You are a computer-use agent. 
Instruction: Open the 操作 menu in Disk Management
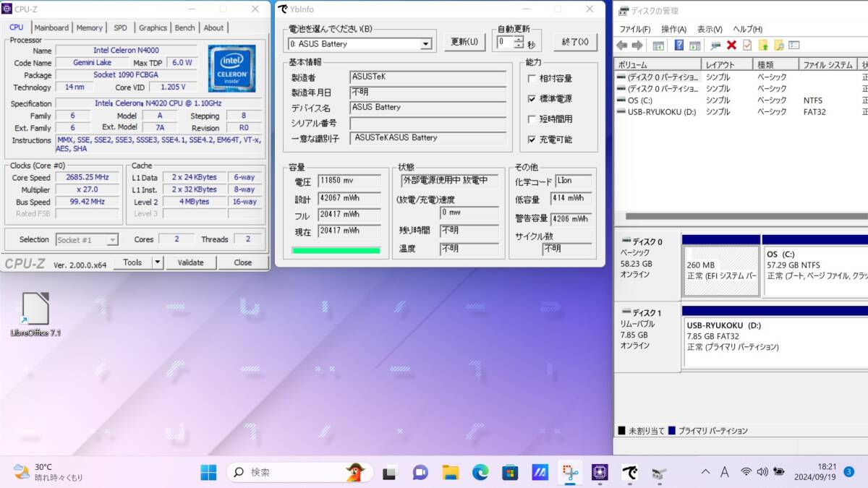click(x=674, y=29)
